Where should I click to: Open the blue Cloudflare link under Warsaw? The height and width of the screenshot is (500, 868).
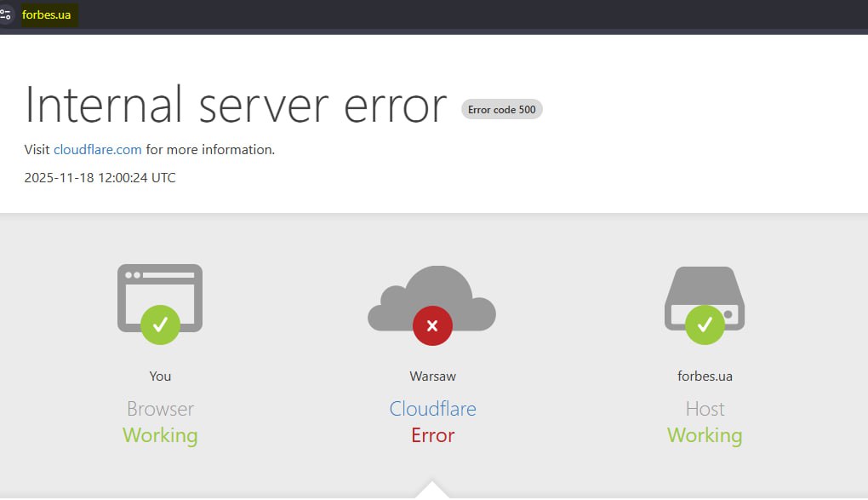[432, 409]
